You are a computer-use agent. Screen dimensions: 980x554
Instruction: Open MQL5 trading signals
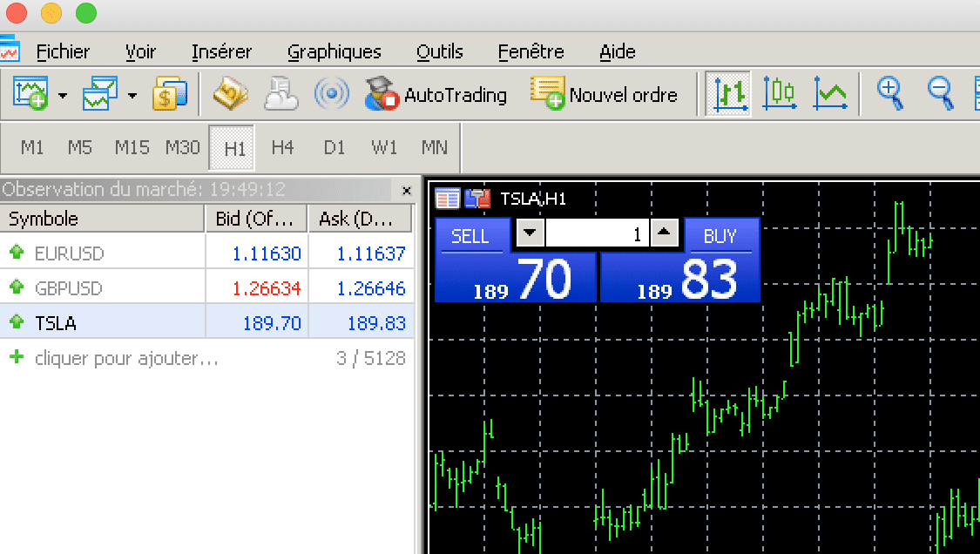[x=331, y=93]
